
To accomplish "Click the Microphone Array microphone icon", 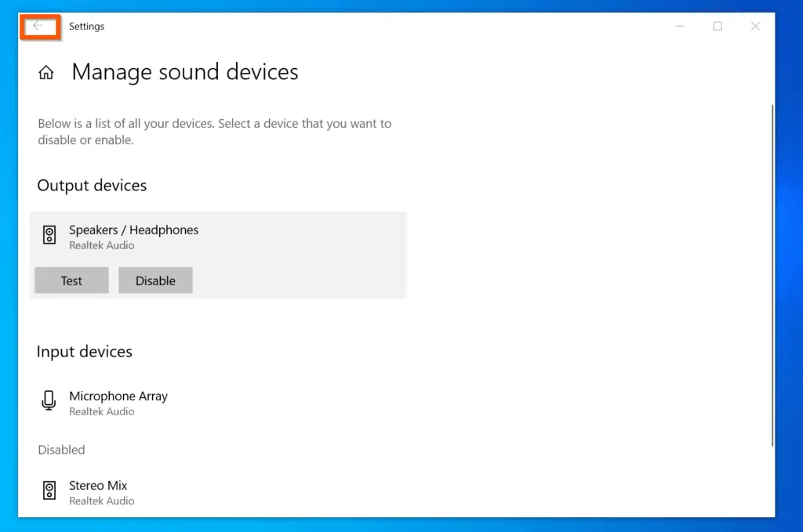I will tap(49, 402).
